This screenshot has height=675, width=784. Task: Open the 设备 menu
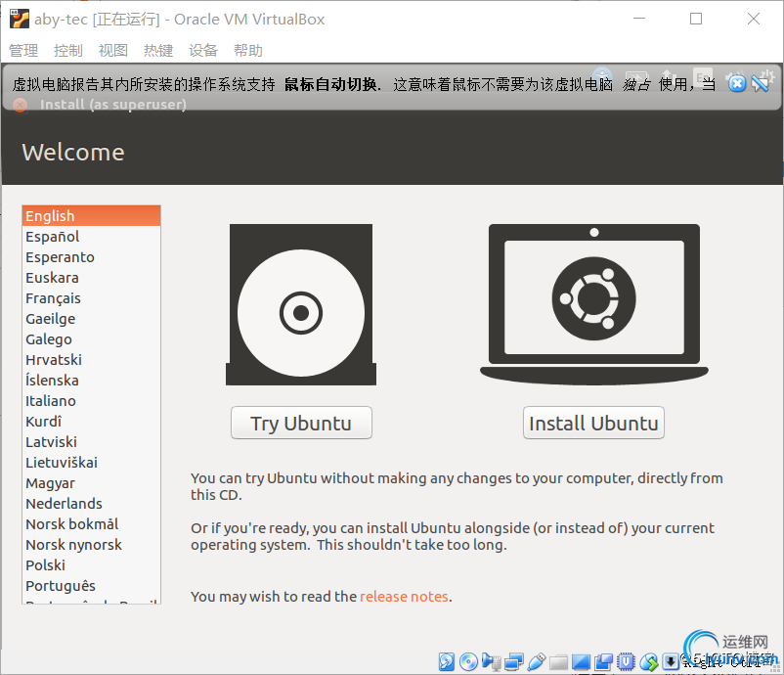203,50
